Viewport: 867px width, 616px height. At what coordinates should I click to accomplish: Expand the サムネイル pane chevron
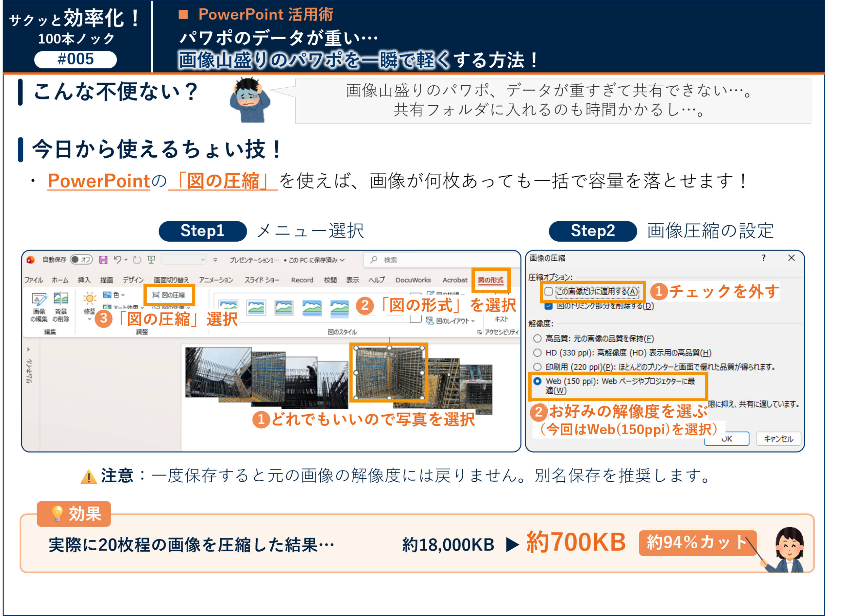(28, 349)
